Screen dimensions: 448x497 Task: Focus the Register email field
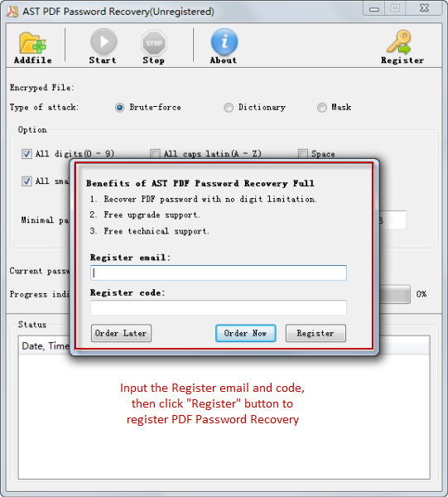pyautogui.click(x=219, y=273)
